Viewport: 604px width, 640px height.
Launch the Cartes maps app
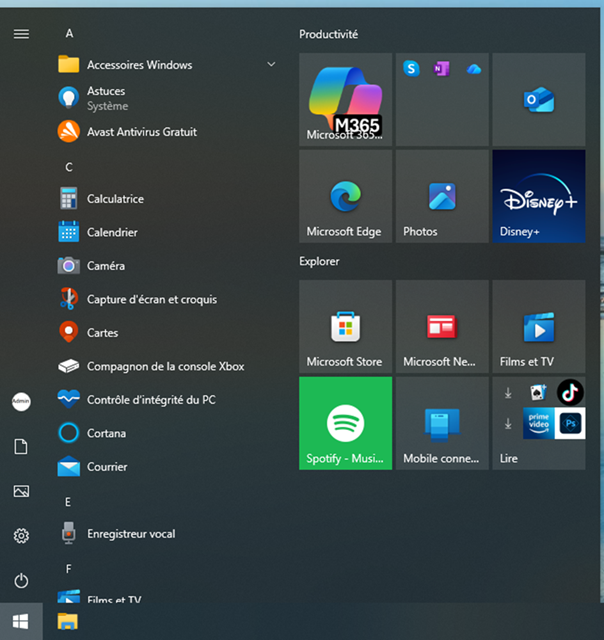coord(167,333)
